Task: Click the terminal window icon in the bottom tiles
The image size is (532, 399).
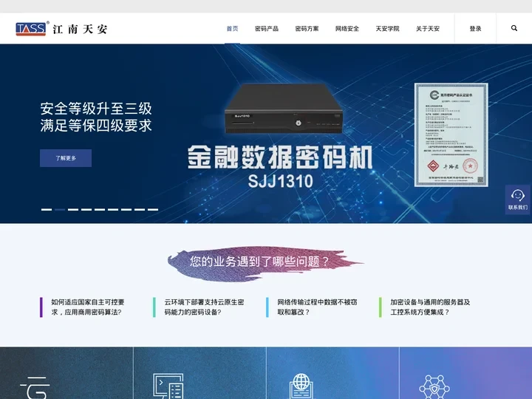Action: (x=168, y=386)
